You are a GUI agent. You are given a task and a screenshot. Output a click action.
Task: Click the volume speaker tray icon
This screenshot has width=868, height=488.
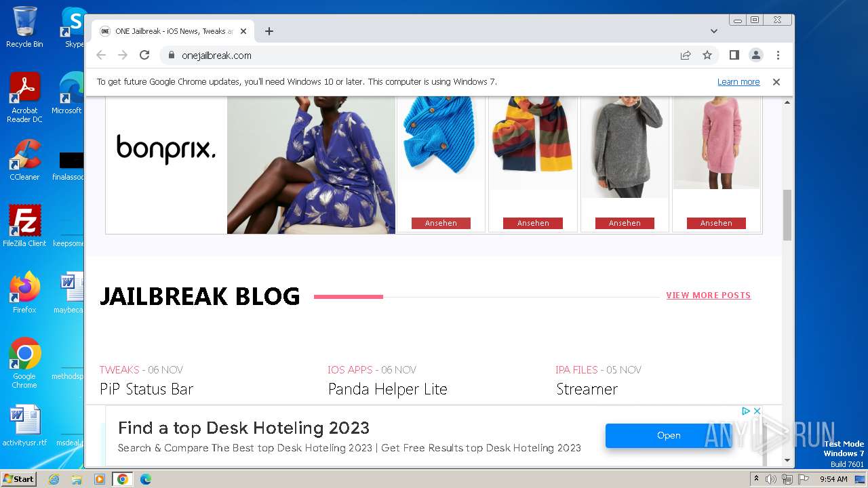coord(771,479)
